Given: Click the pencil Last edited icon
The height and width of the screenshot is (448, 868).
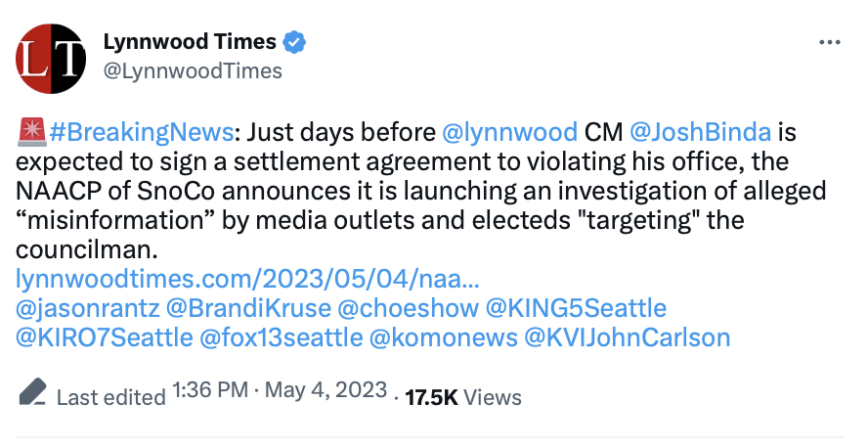Looking at the screenshot, I should (33, 392).
